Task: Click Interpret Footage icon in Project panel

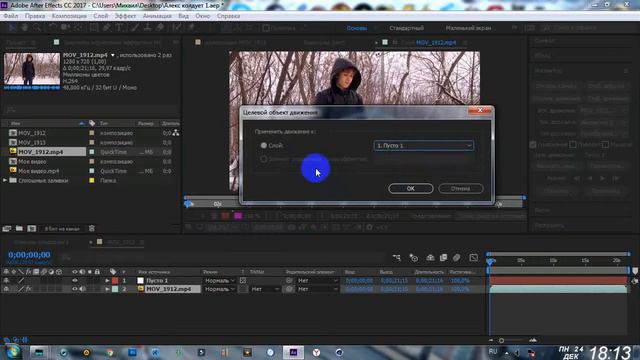Action: click(x=7, y=229)
